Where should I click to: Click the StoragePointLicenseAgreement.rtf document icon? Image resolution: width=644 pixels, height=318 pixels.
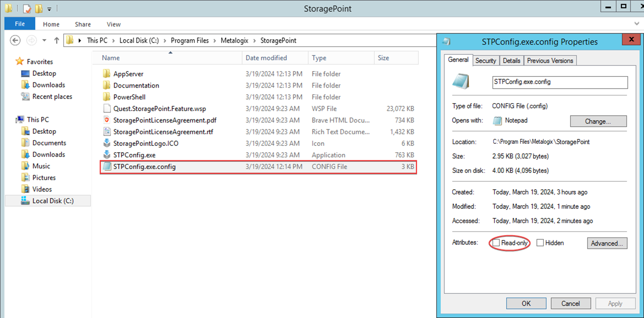[x=107, y=132]
